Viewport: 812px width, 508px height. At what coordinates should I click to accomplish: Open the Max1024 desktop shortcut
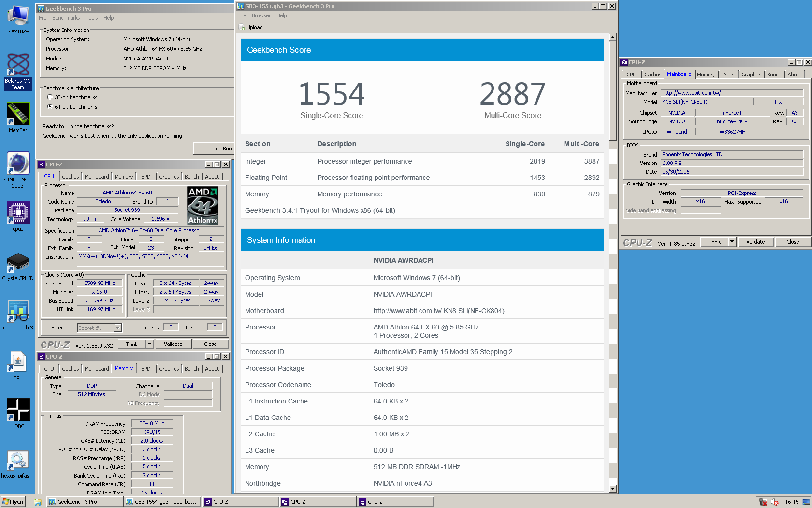pos(18,19)
